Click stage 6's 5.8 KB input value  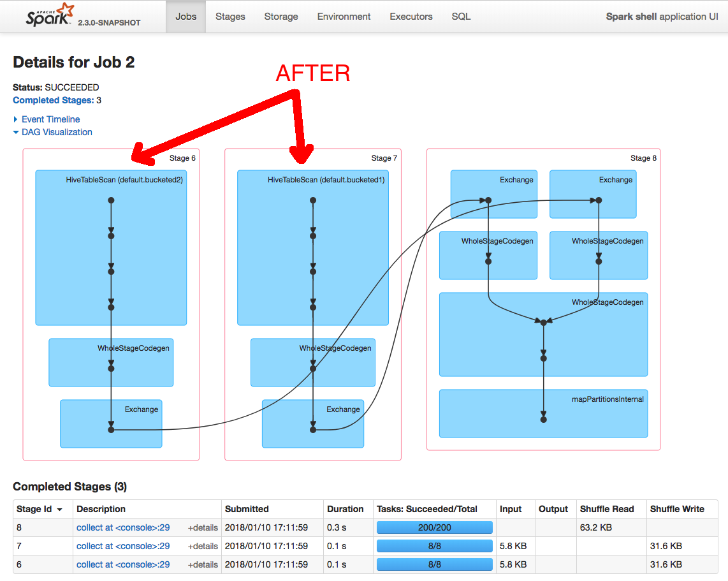[513, 565]
